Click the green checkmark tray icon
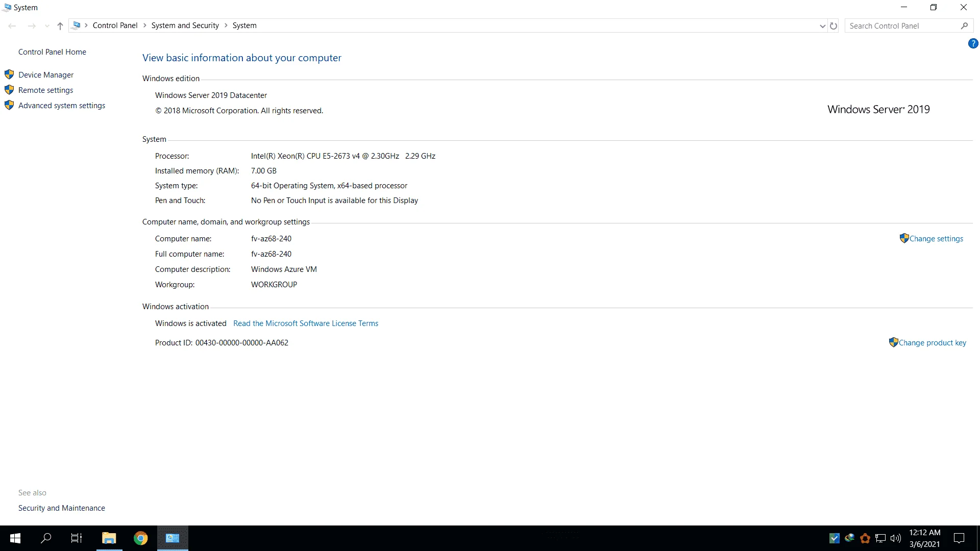This screenshot has height=551, width=980. pos(835,538)
